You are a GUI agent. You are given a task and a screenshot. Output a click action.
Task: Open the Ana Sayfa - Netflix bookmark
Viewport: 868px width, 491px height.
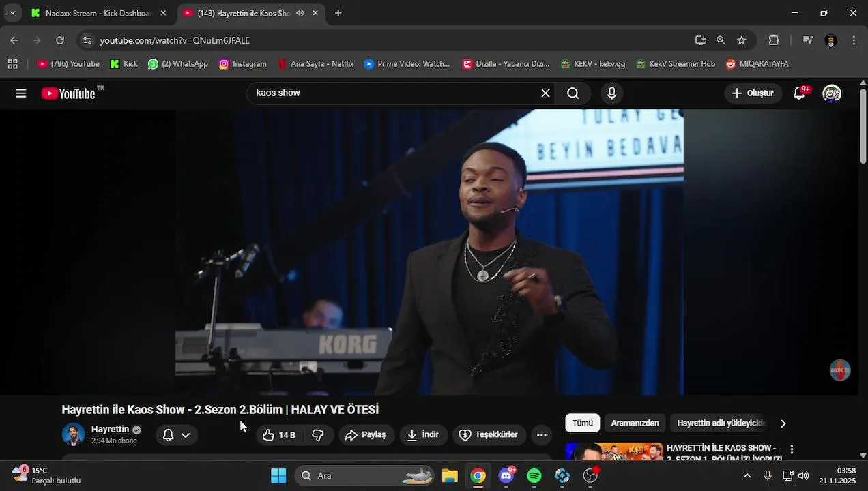[315, 63]
